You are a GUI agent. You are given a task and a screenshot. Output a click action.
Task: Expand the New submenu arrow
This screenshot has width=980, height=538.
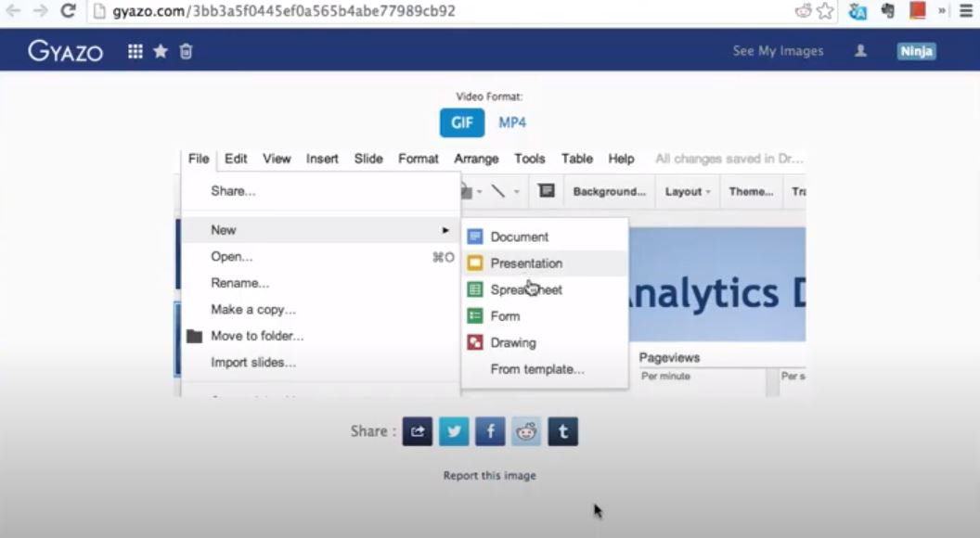[445, 230]
